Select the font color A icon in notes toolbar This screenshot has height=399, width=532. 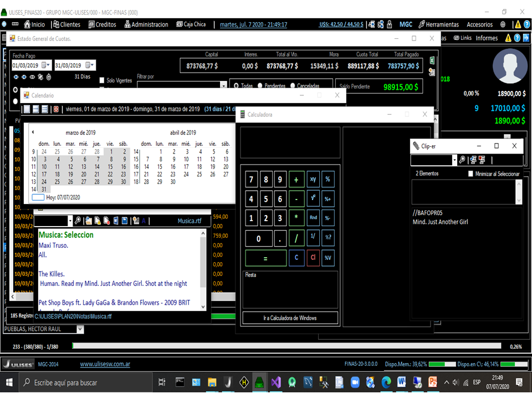pos(143,221)
